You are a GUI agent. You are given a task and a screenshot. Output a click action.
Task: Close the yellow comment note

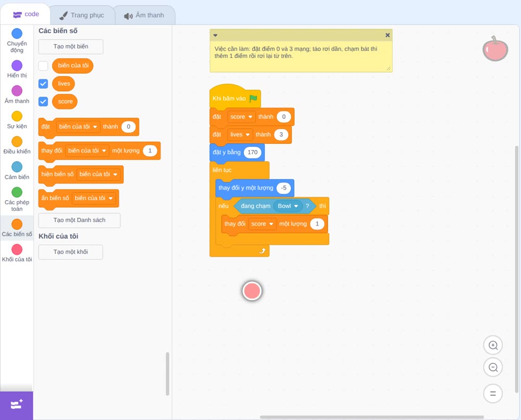tap(388, 35)
